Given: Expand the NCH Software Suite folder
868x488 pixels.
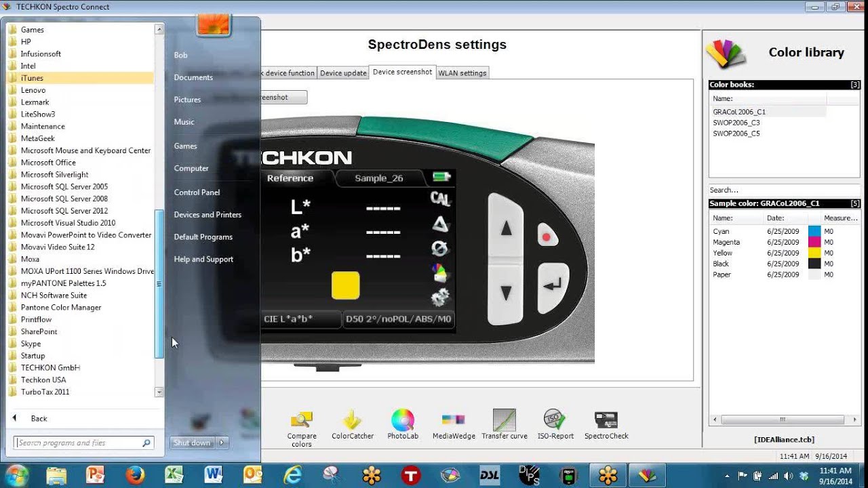Looking at the screenshot, I should [80, 296].
